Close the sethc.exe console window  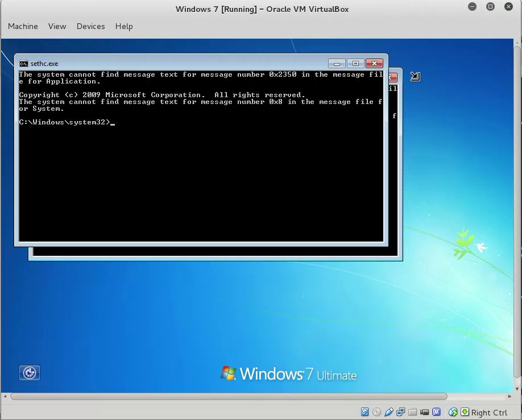point(374,63)
